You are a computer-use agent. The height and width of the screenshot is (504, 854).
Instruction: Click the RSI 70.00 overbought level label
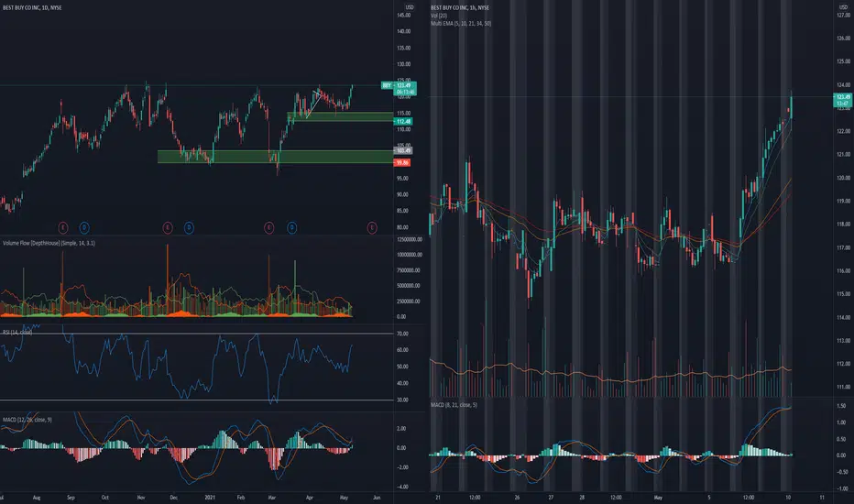tap(402, 334)
